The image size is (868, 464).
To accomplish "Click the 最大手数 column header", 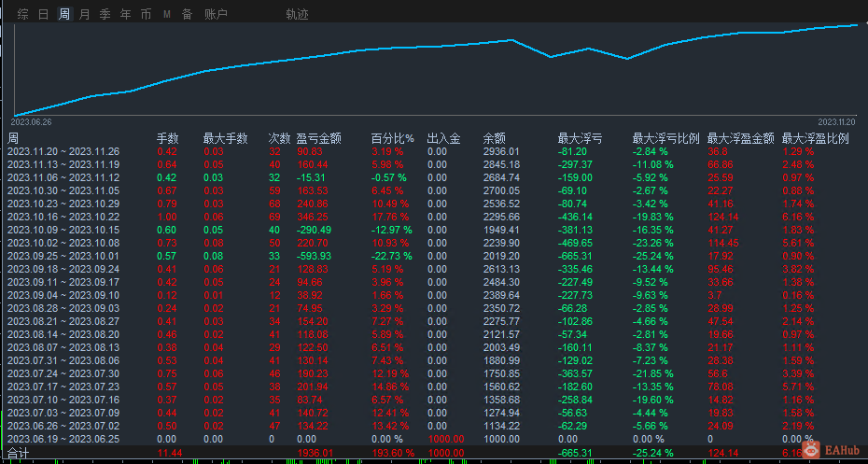I will tap(225, 138).
